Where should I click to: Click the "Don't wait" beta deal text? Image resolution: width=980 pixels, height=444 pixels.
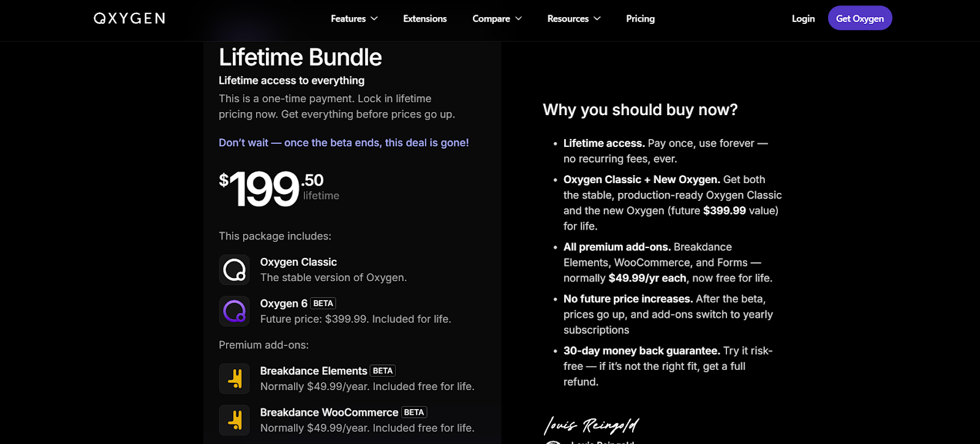click(344, 143)
